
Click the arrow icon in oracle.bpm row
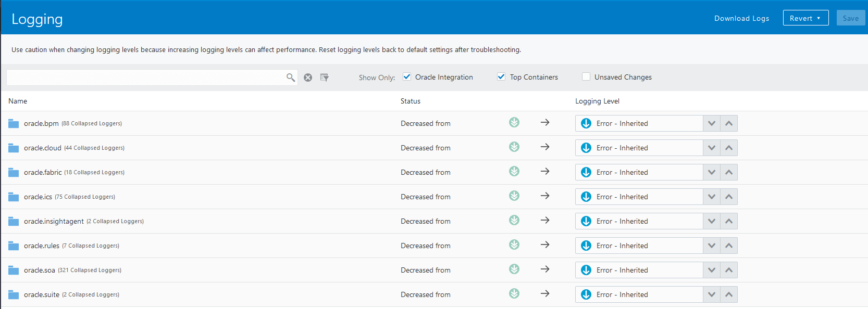coord(545,122)
